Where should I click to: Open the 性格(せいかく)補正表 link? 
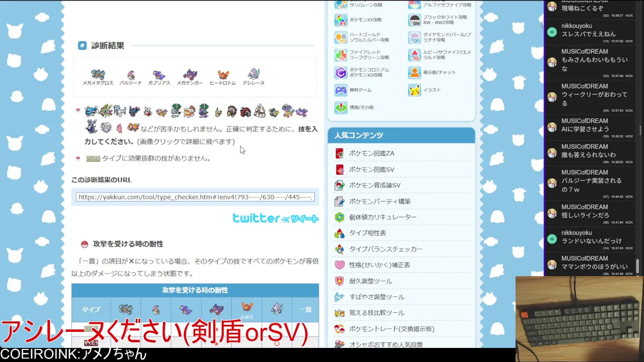pos(379,265)
